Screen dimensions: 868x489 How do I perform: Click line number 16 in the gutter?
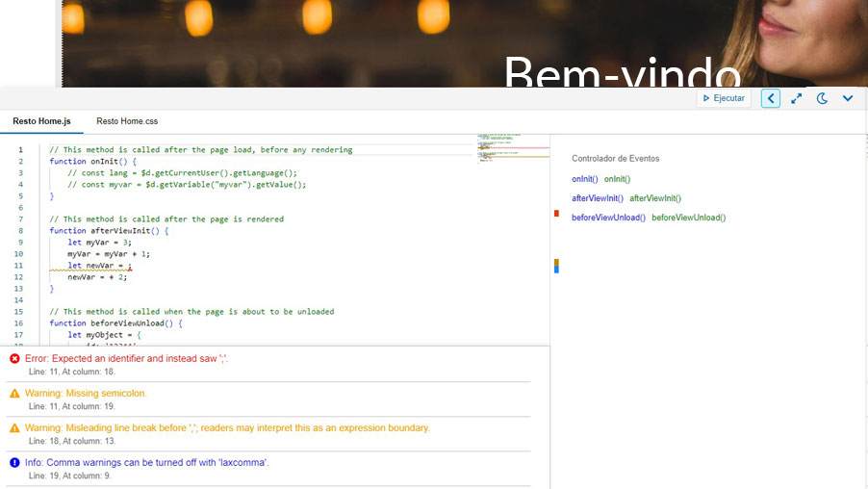19,323
